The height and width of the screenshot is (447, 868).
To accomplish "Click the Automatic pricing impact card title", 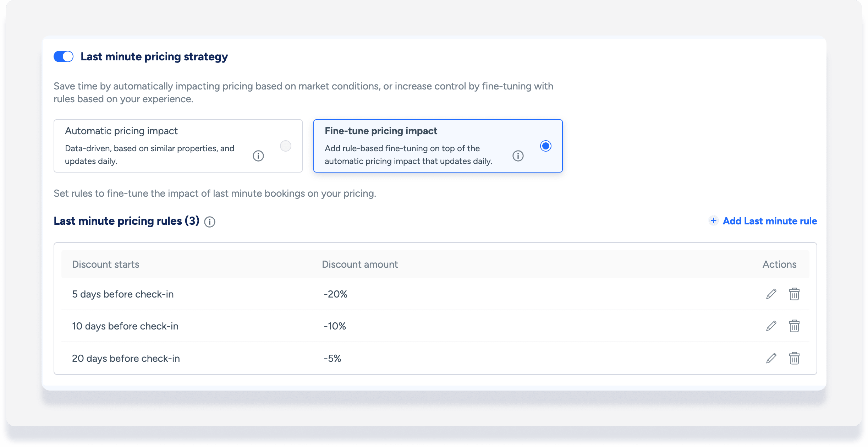I will 121,131.
